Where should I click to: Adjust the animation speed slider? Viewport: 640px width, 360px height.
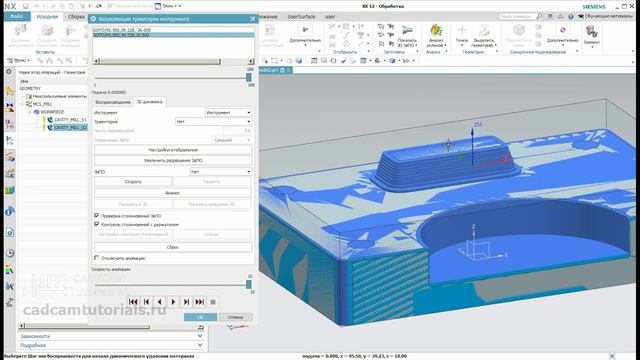[x=249, y=284]
